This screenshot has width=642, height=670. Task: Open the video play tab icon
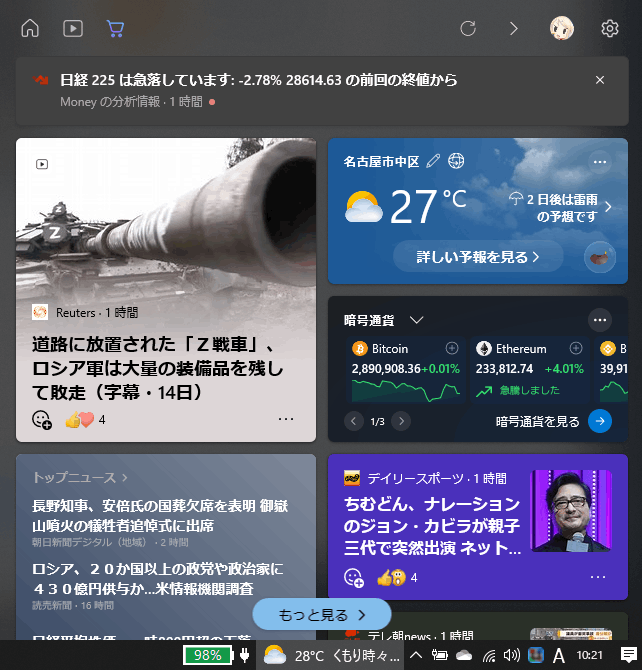tap(73, 29)
